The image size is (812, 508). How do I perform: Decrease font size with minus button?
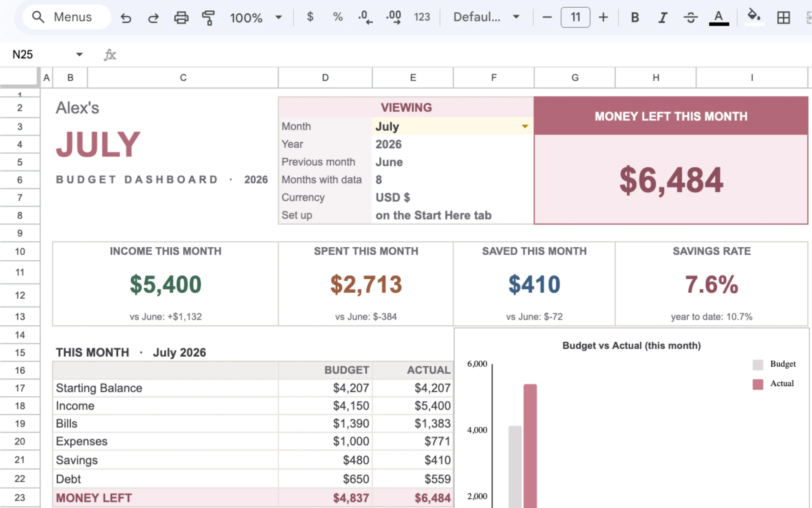pyautogui.click(x=547, y=17)
